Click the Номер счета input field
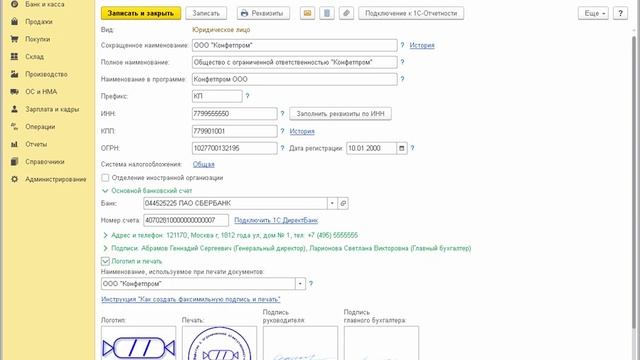The image size is (640, 360). click(186, 220)
